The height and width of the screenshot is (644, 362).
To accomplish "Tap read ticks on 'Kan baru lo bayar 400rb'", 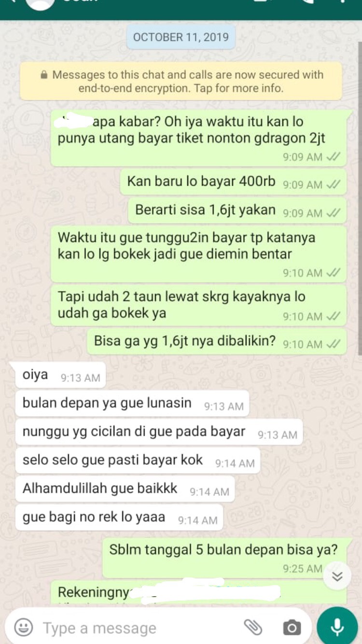I will point(334,184).
